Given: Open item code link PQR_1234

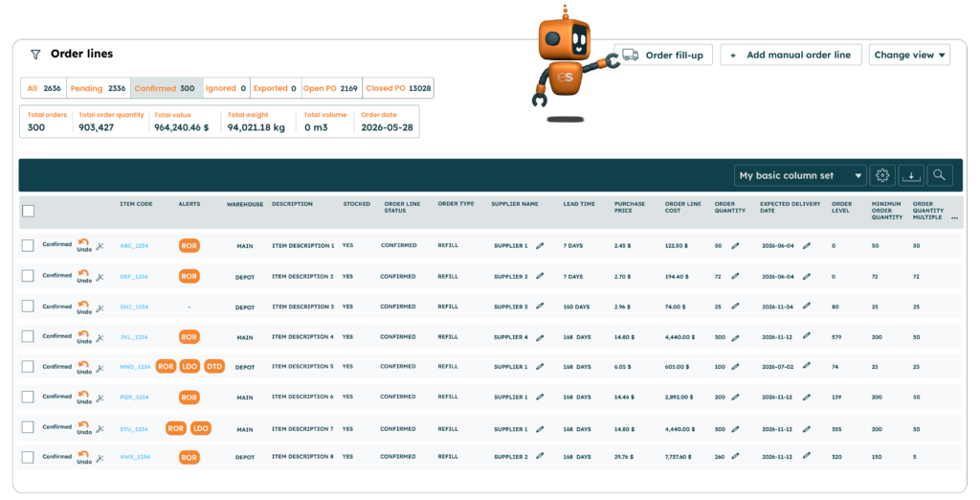Looking at the screenshot, I should coord(134,398).
